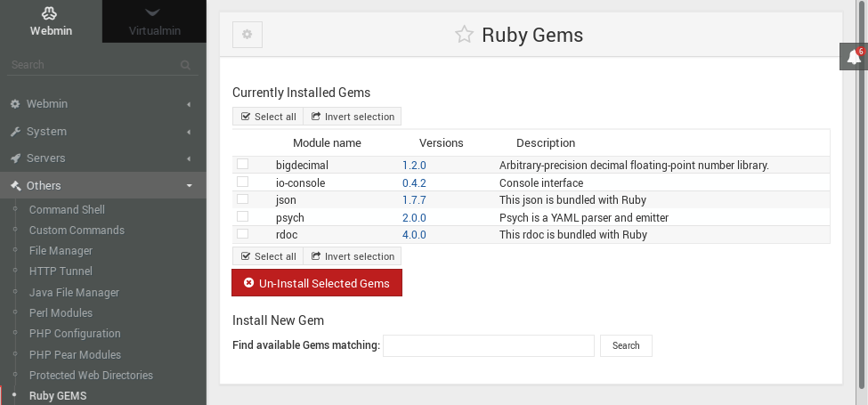The height and width of the screenshot is (405, 868).
Task: Click bottom Invert selection button below table
Action: click(352, 256)
